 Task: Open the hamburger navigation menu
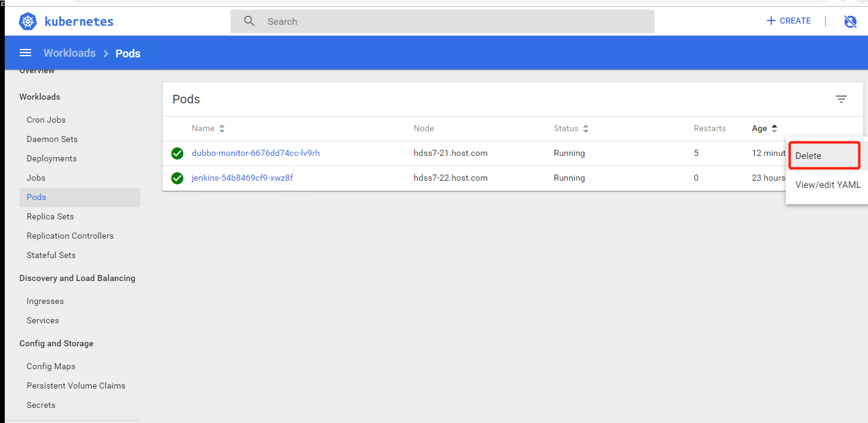coord(25,53)
